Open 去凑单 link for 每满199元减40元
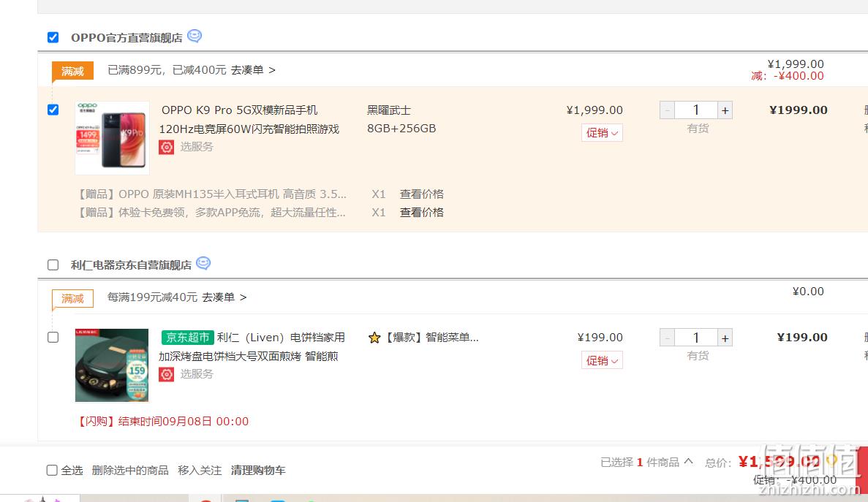The height and width of the screenshot is (502, 868). click(x=224, y=297)
